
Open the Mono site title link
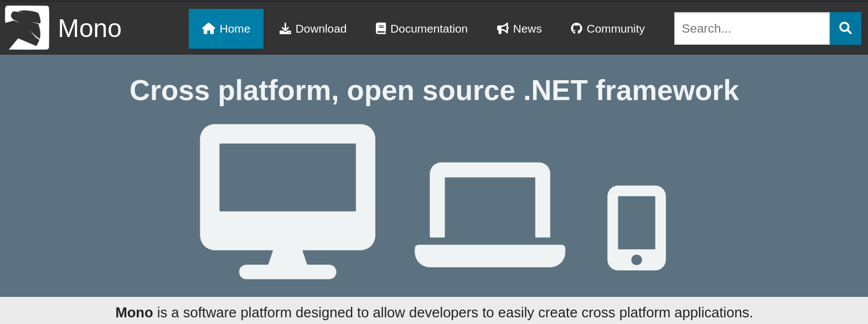(90, 28)
